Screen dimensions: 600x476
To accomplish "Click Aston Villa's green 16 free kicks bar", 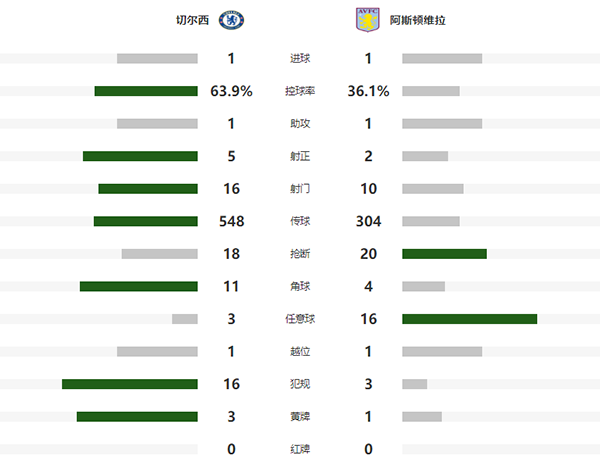I will tap(469, 319).
